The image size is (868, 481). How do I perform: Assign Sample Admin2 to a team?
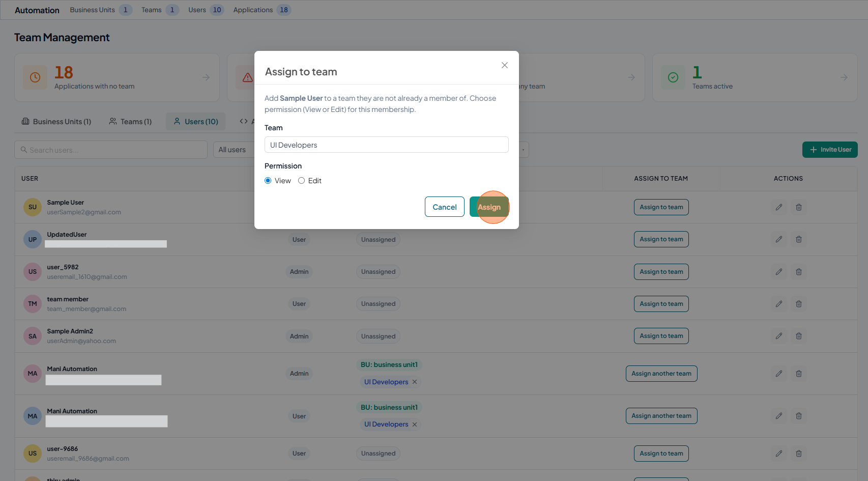661,336
